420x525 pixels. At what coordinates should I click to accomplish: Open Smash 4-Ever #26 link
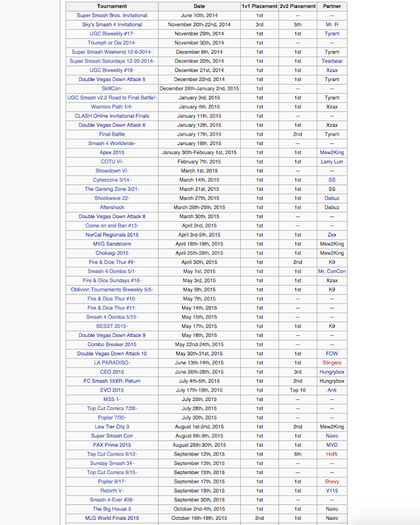111,500
